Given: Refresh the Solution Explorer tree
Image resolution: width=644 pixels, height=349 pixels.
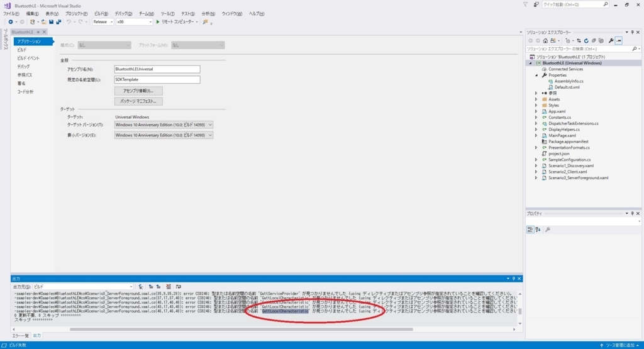Looking at the screenshot, I should click(586, 41).
